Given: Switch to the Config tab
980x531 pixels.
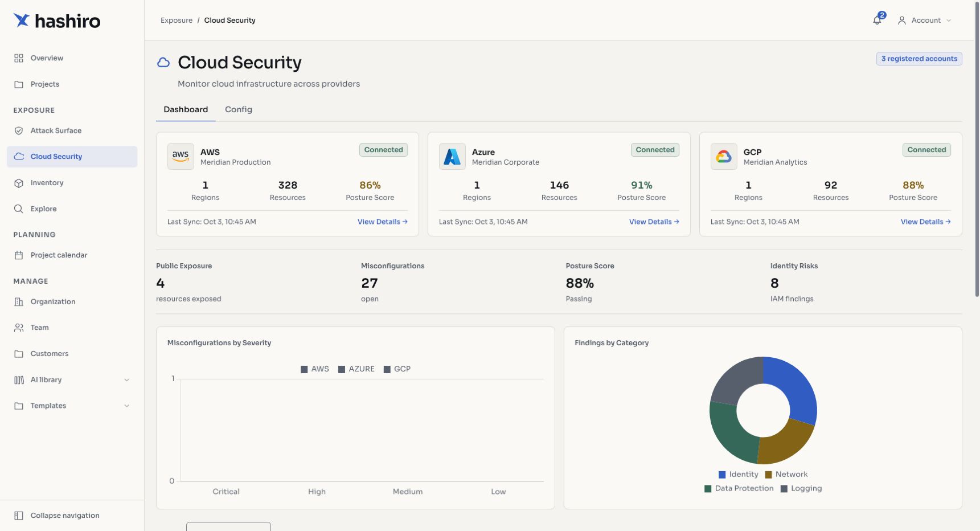Looking at the screenshot, I should click(239, 109).
